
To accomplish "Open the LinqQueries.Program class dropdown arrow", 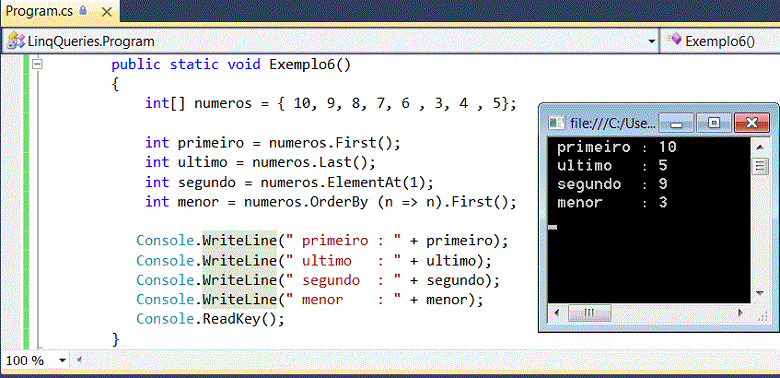I will click(x=652, y=41).
